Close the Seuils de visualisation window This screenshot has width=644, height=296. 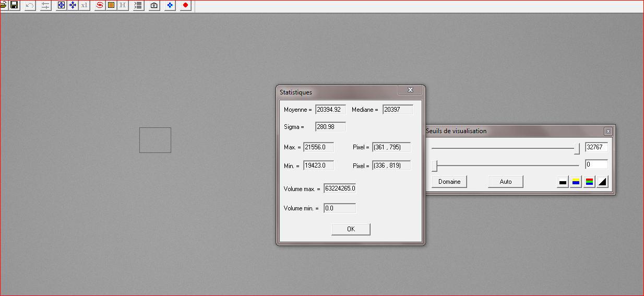click(x=608, y=131)
